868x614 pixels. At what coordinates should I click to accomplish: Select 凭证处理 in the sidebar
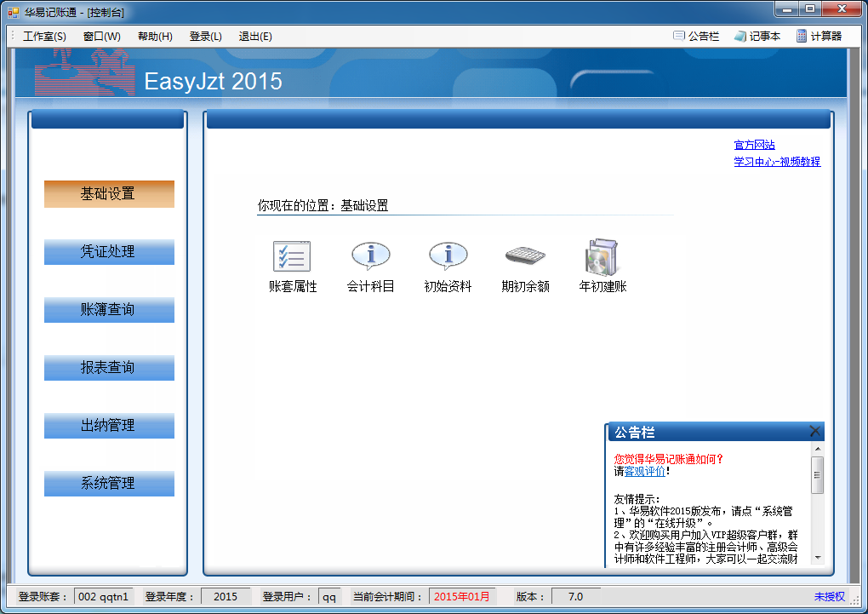click(x=109, y=252)
